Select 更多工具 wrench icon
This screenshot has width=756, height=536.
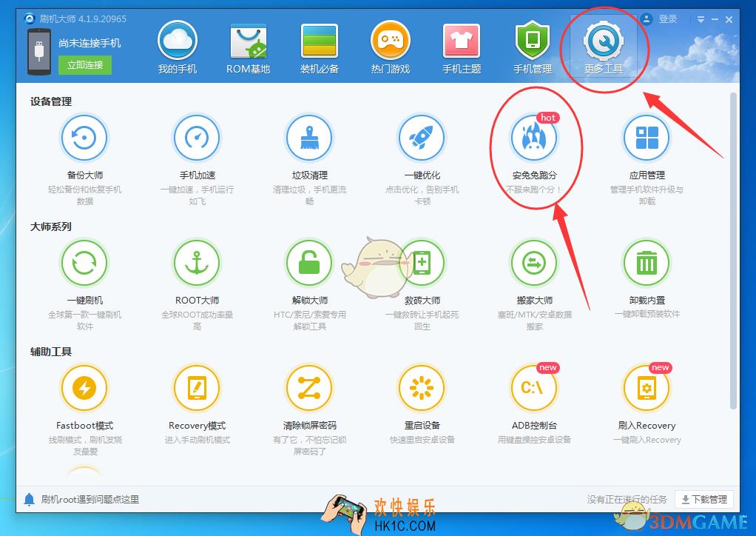(603, 41)
